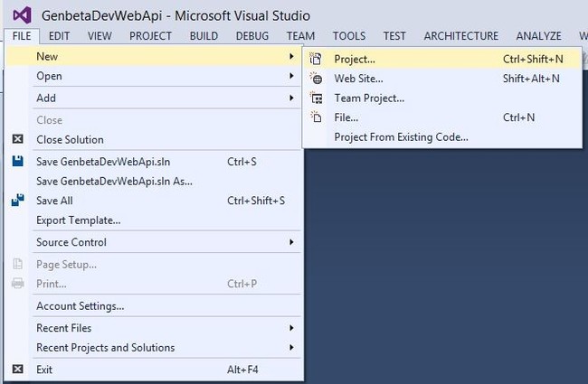Click the Save floppy disk icon
The width and height of the screenshot is (588, 384).
click(17, 162)
